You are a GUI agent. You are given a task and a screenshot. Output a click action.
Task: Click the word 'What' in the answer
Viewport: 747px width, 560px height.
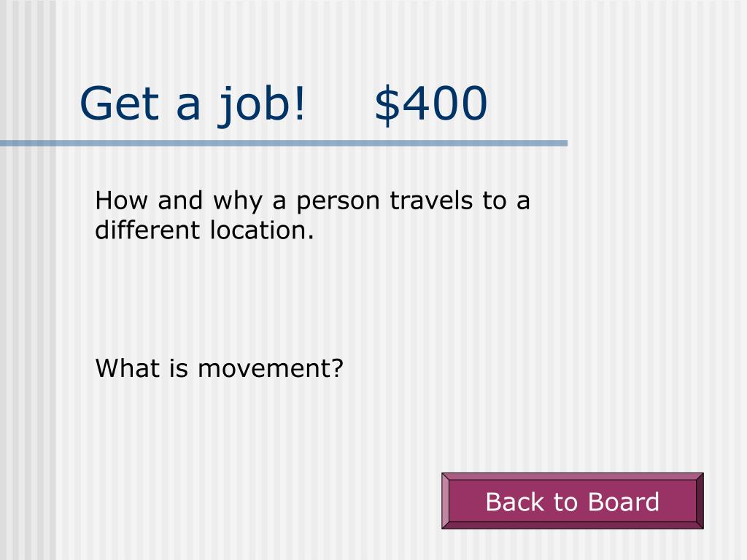(x=127, y=368)
